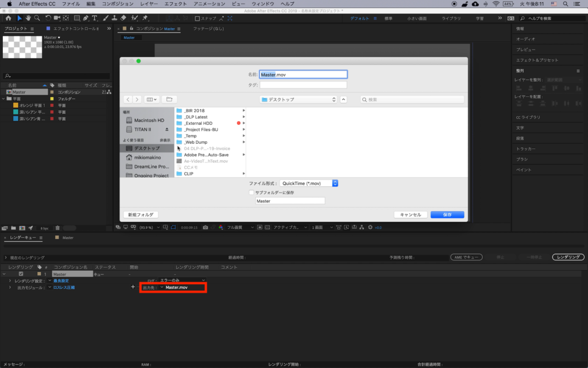Click the Eraser tool icon
Screen dimensions: 588x368
coord(123,18)
